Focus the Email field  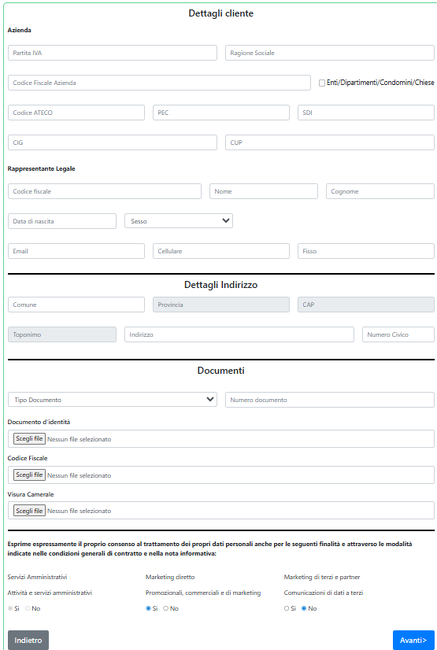pos(76,251)
